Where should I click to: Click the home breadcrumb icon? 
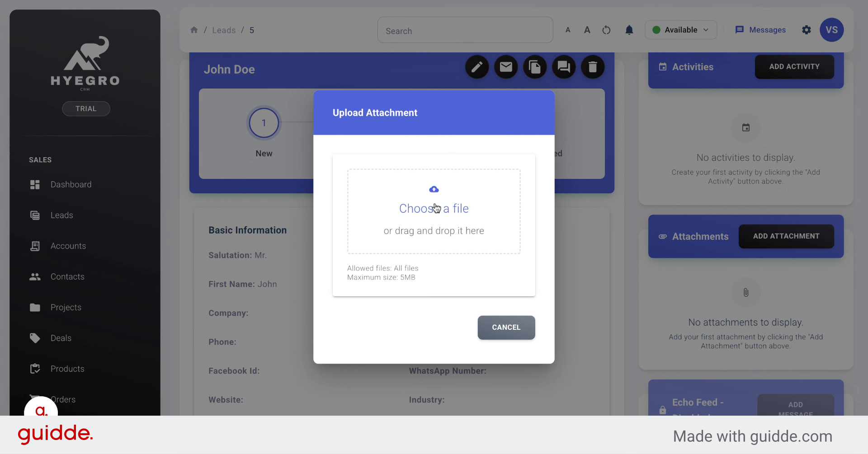coord(194,30)
